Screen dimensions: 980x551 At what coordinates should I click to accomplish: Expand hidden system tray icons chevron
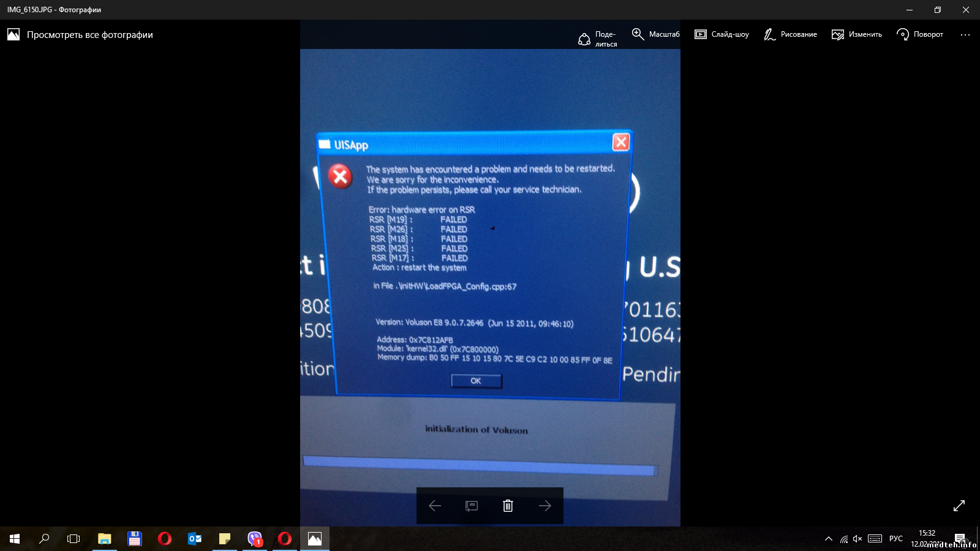pos(829,539)
